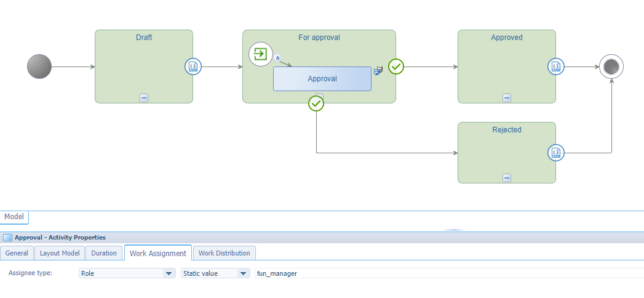Switch to the General tab
644x298 pixels.
tap(17, 253)
